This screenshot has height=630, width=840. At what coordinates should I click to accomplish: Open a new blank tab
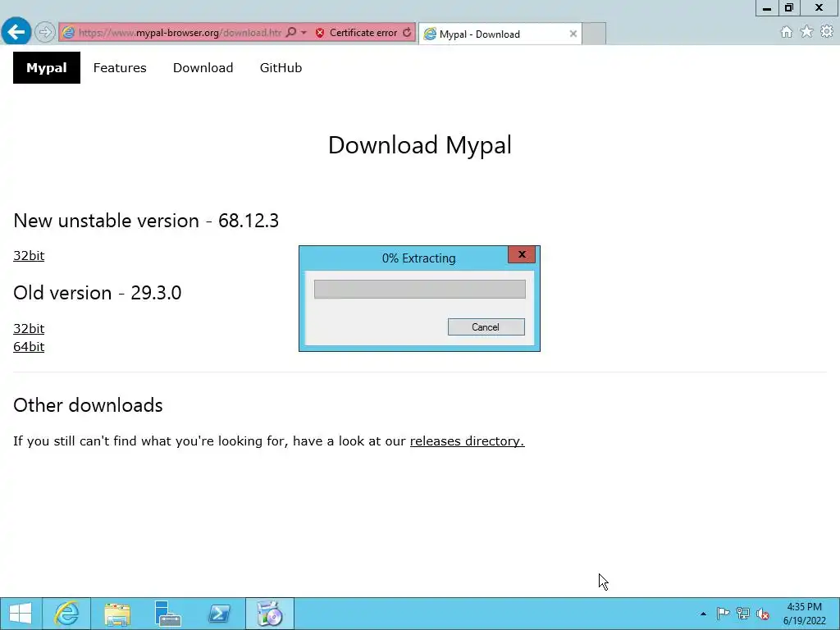point(594,34)
